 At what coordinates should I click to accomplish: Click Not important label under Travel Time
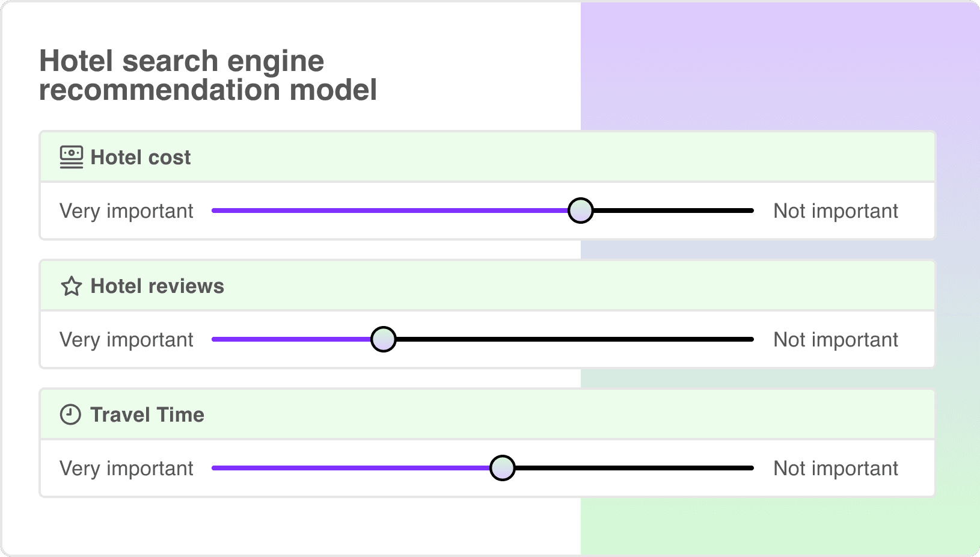pyautogui.click(x=836, y=468)
